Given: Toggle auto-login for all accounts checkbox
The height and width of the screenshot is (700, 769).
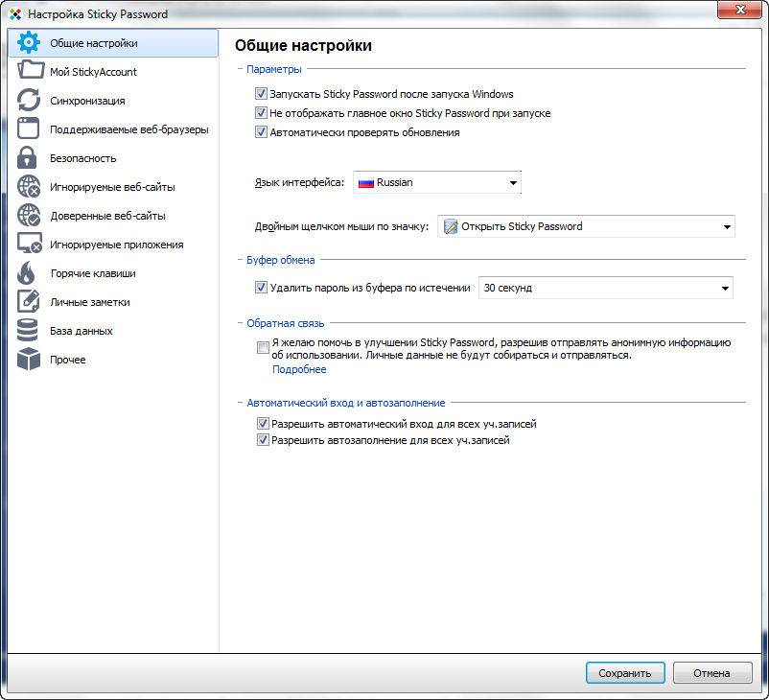Looking at the screenshot, I should point(263,423).
